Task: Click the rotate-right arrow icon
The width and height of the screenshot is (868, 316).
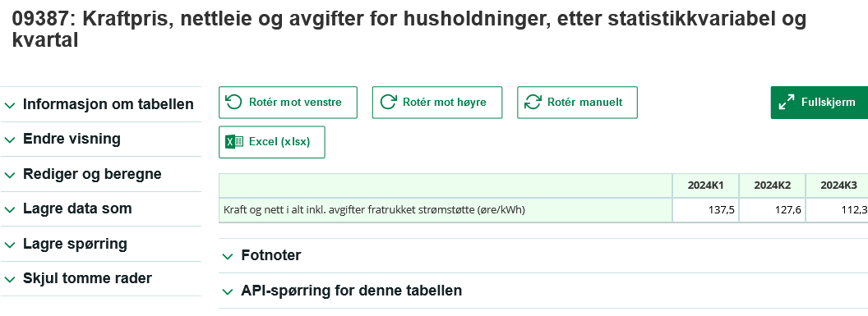Action: point(389,103)
